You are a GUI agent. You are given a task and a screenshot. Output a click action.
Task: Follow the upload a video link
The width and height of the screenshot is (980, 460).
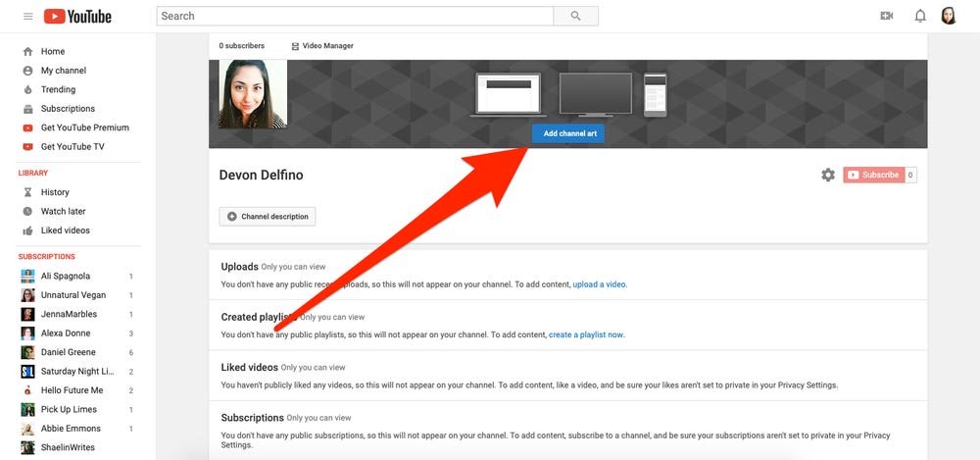pyautogui.click(x=599, y=284)
